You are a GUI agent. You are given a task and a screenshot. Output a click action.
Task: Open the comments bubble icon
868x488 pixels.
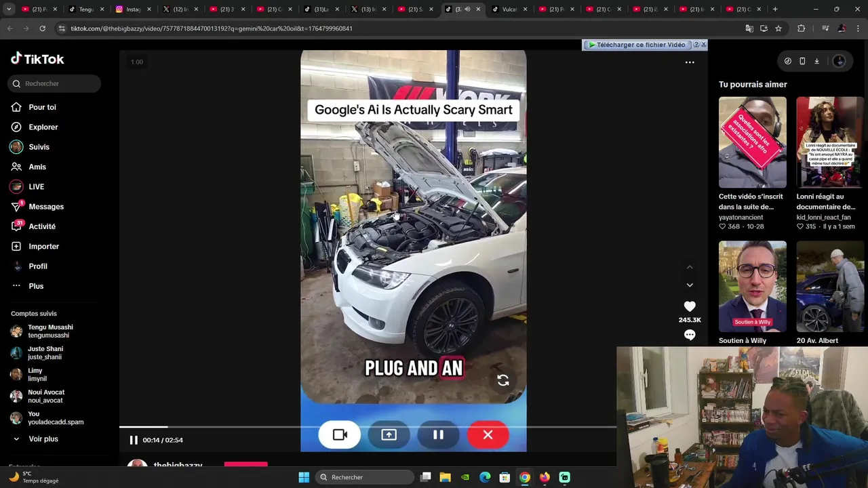click(x=690, y=335)
